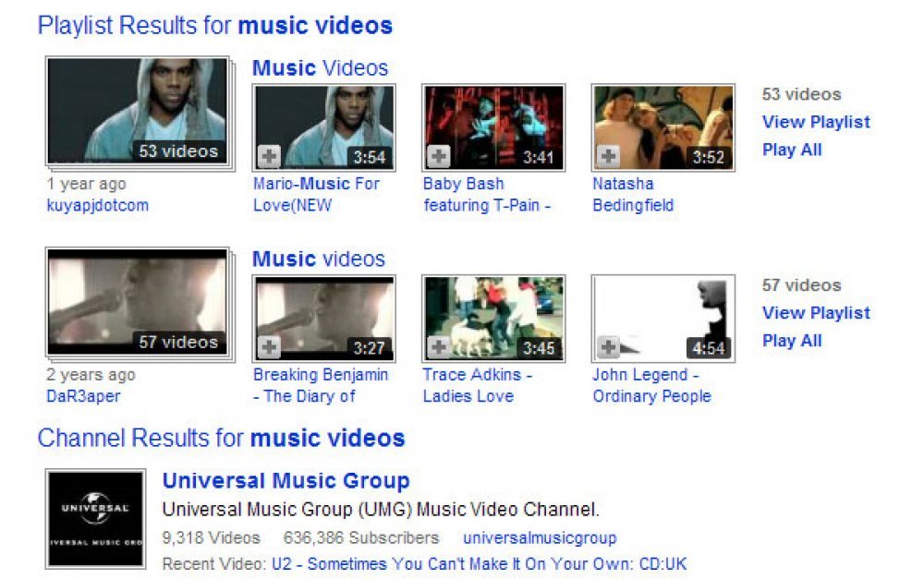Add Mario-Music For Love video to queue
This screenshot has width=924, height=579.
(269, 157)
